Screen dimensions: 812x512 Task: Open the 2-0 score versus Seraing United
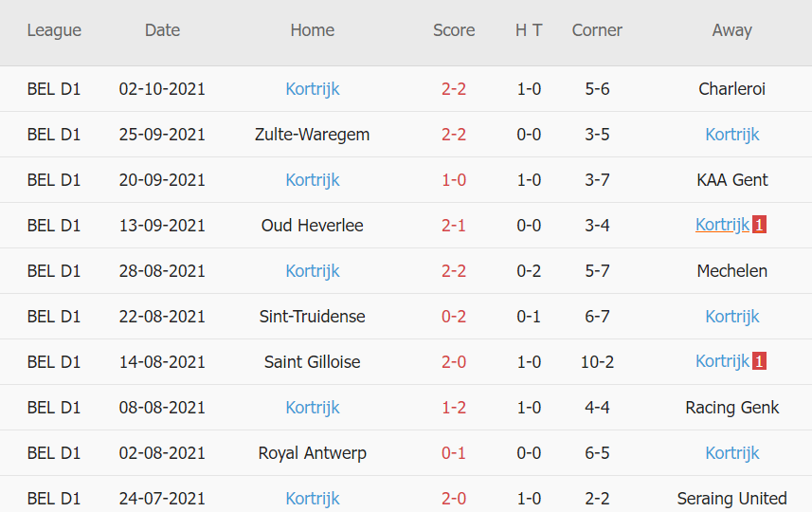(x=454, y=499)
